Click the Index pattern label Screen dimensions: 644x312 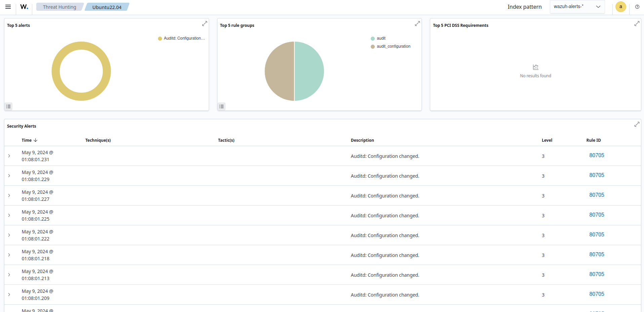(524, 6)
